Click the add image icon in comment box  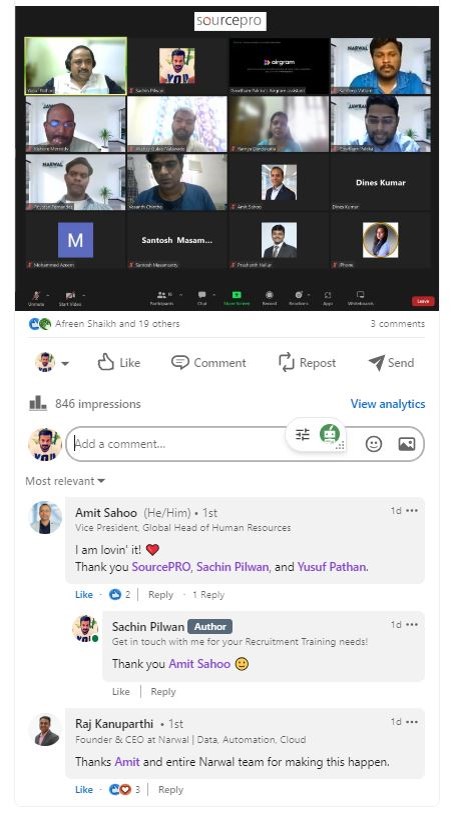tap(406, 444)
